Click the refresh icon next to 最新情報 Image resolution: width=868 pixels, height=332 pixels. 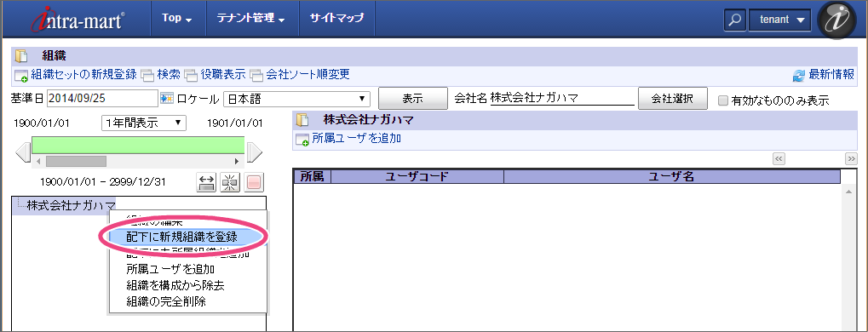click(x=798, y=76)
